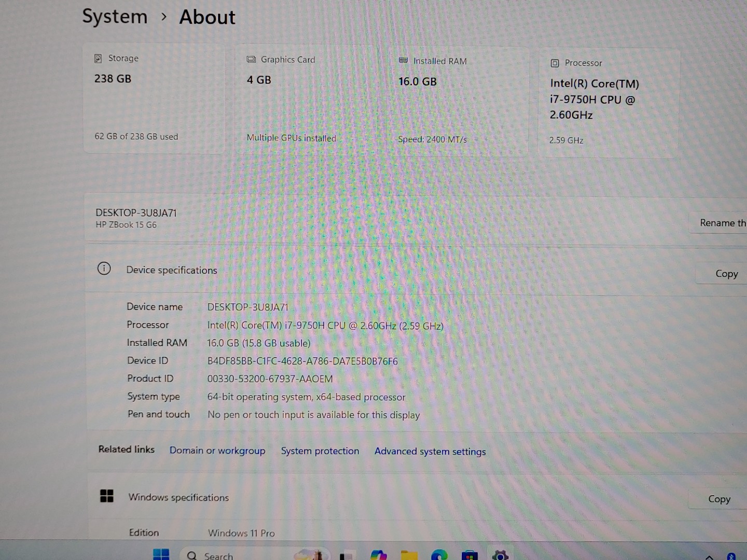The height and width of the screenshot is (560, 747).
Task: Go back to System in breadcrumb
Action: 115,17
